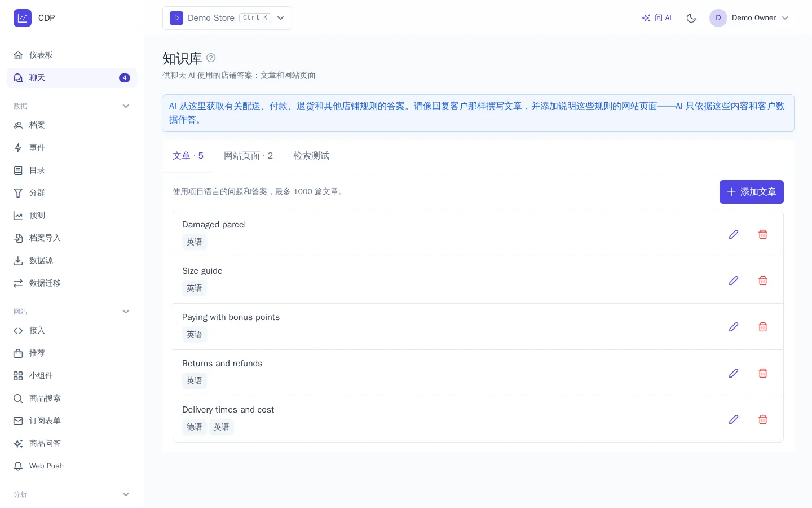Delete the Paying with bonus points article
812x508 pixels.
coord(763,327)
